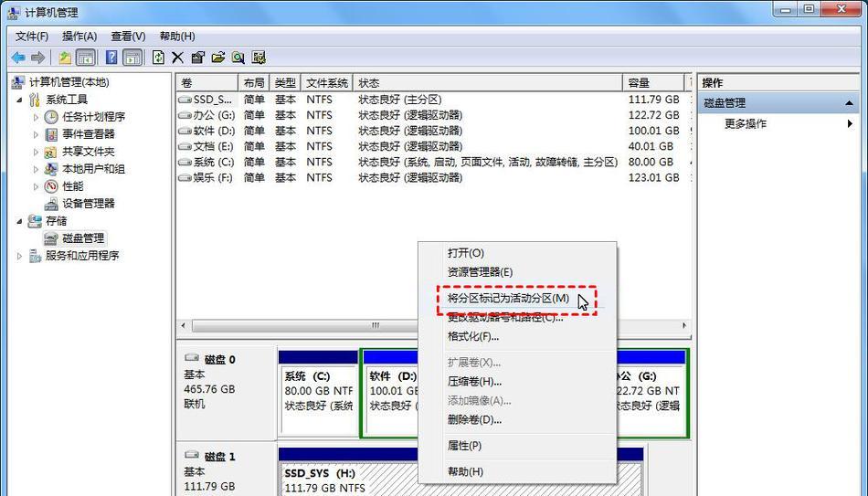Click the 设备管理器 tree icon
This screenshot has width=868, height=496.
click(x=51, y=204)
